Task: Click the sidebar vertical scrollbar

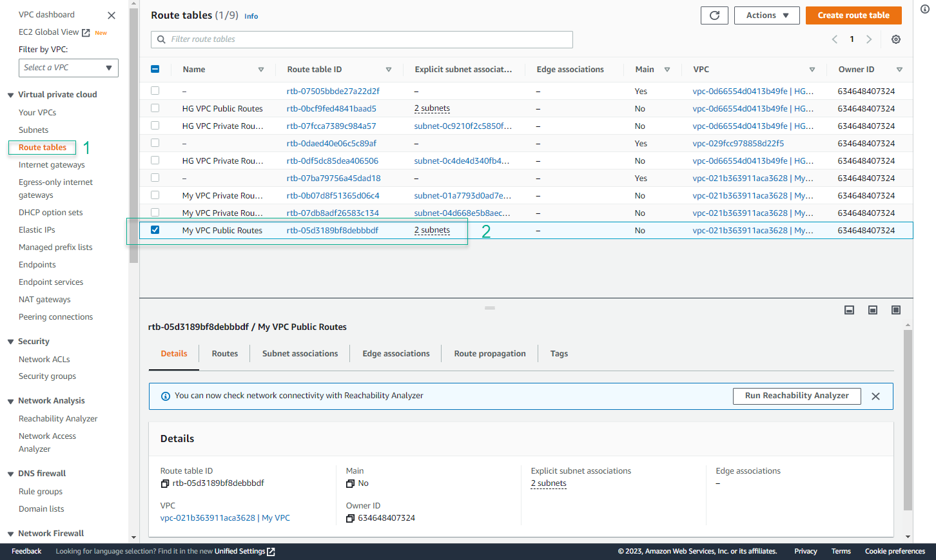Action: tap(133, 135)
